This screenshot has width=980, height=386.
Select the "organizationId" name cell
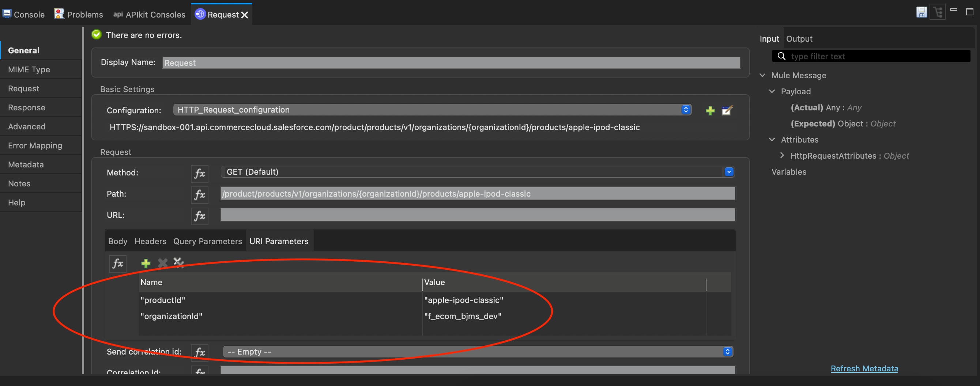pyautogui.click(x=171, y=316)
